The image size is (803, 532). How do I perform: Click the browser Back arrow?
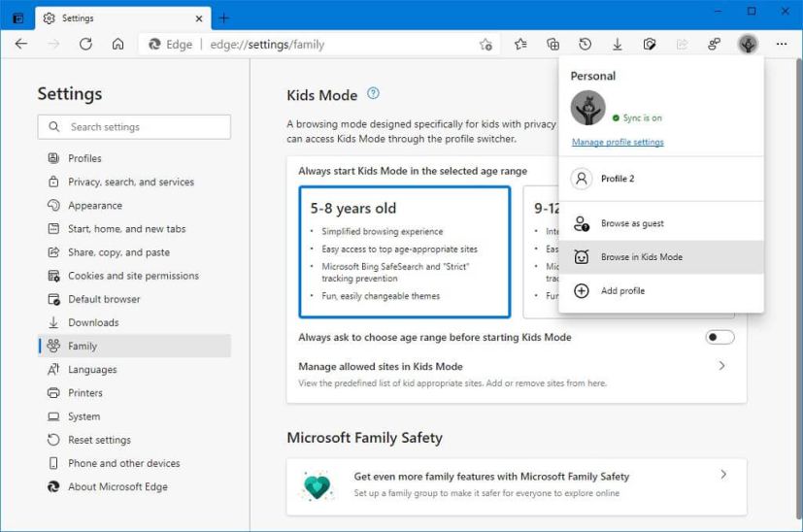click(21, 44)
